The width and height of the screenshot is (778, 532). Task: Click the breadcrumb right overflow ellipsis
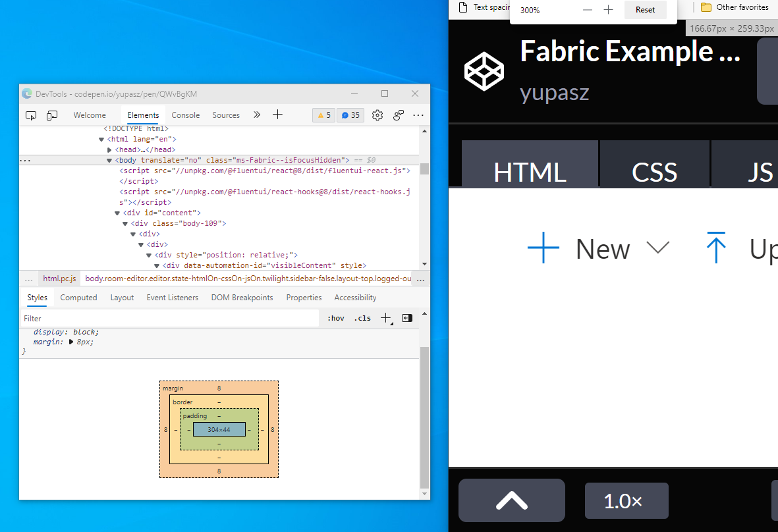tap(421, 279)
